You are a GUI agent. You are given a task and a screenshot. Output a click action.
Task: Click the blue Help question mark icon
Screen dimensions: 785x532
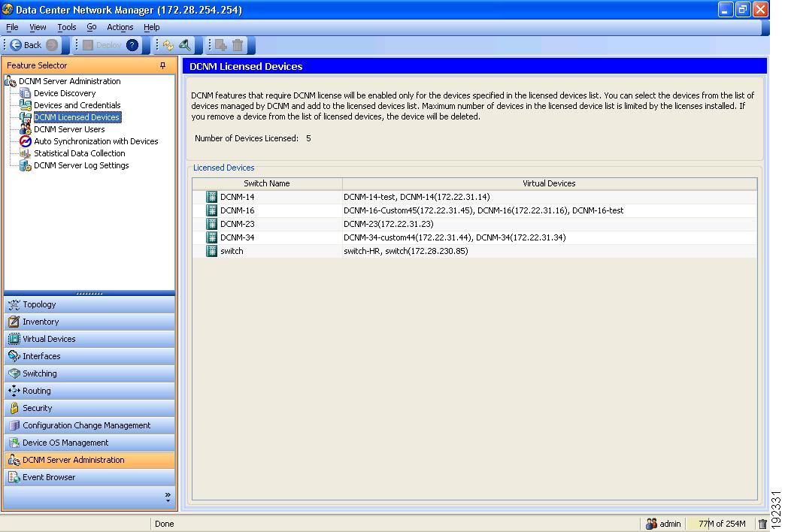(x=133, y=45)
